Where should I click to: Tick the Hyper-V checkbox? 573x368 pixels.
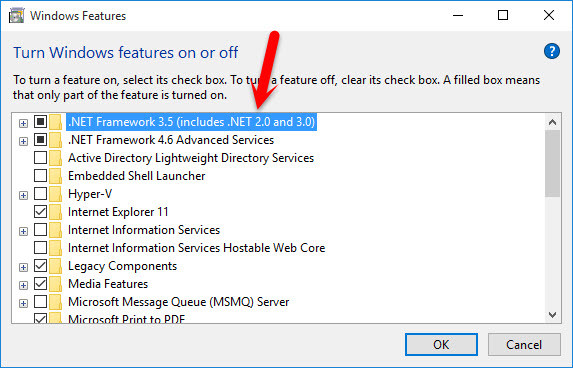tap(40, 194)
